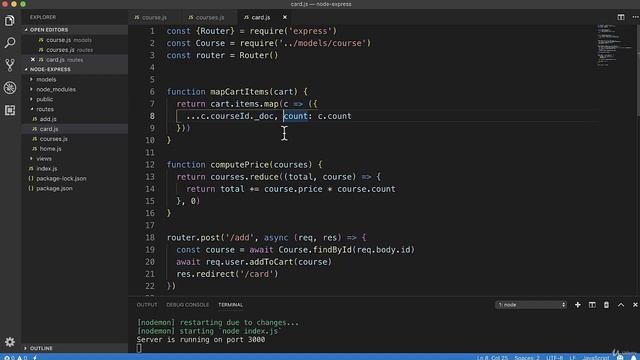Click the code minimap overview
The image size is (640, 360).
click(x=614, y=45)
